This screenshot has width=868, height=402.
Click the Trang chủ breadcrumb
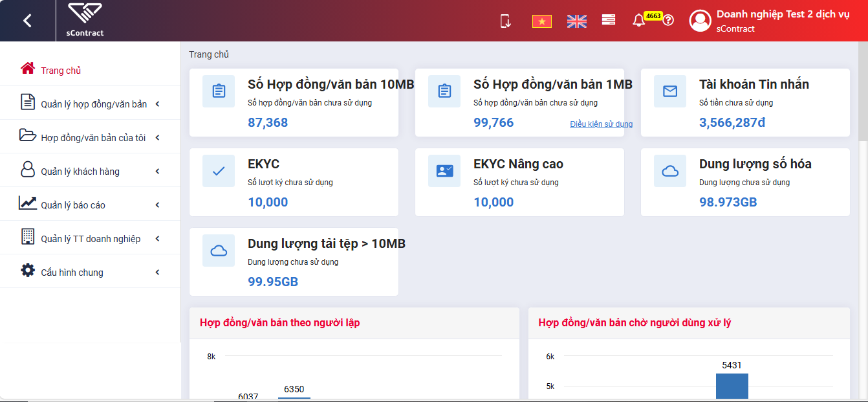tap(209, 54)
